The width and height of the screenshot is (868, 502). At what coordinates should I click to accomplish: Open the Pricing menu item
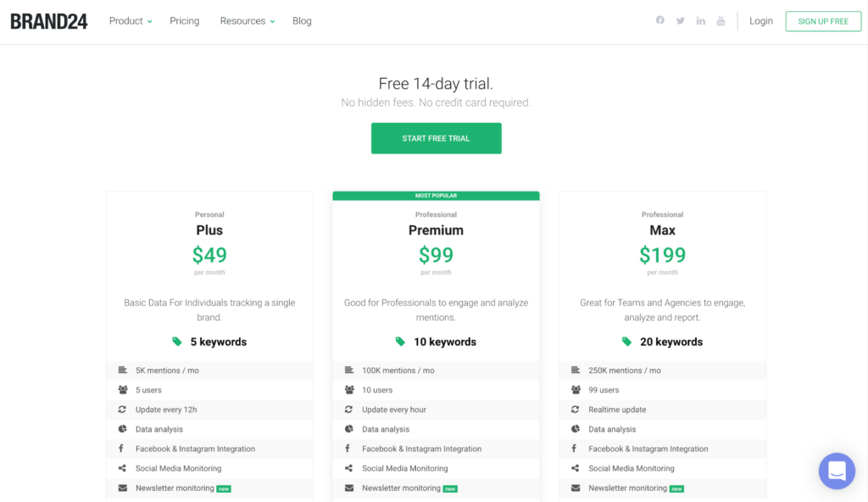tap(184, 21)
